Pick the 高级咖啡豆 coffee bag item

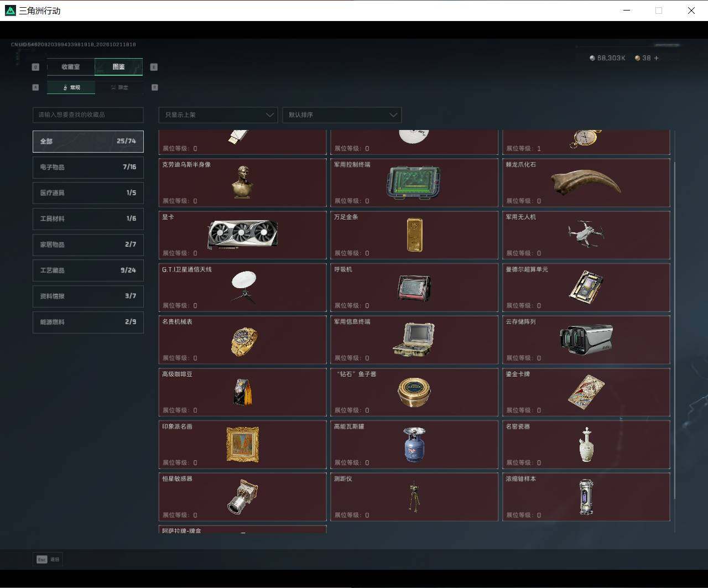click(242, 392)
